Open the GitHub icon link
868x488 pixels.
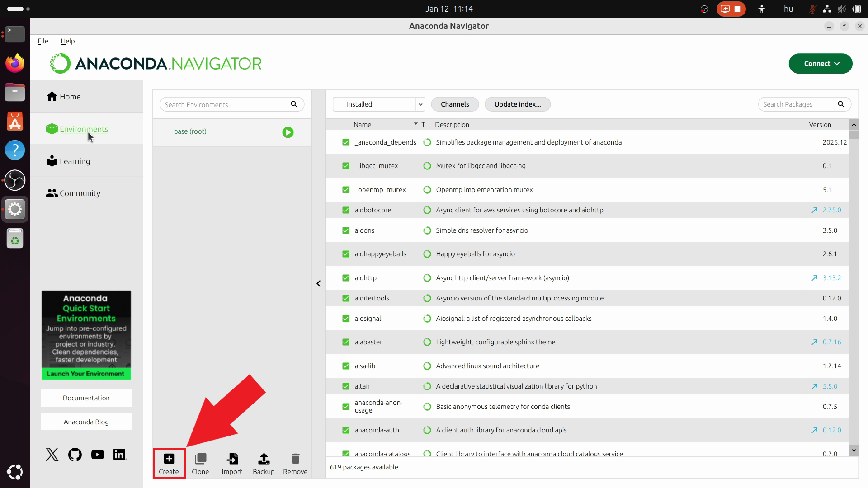[75, 455]
